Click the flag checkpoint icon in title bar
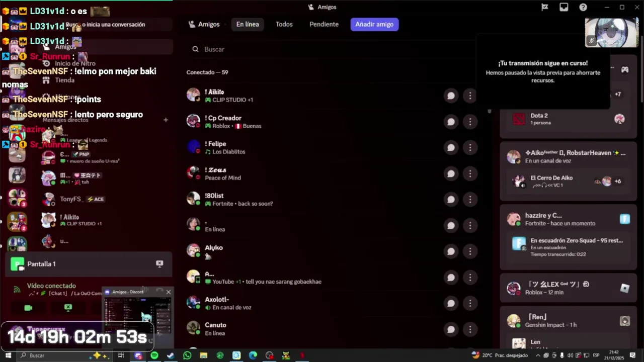This screenshot has height=362, width=644. point(544,7)
